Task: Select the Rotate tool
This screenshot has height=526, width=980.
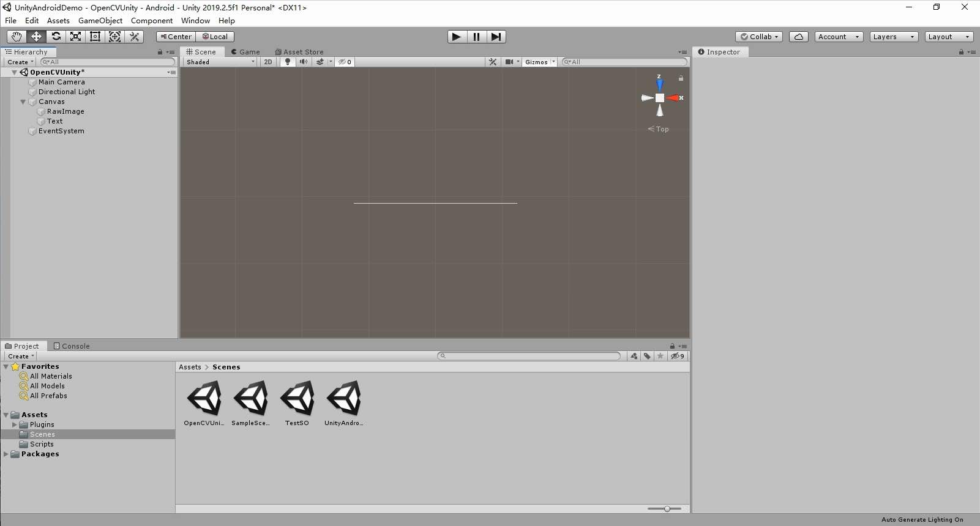Action: [56, 37]
